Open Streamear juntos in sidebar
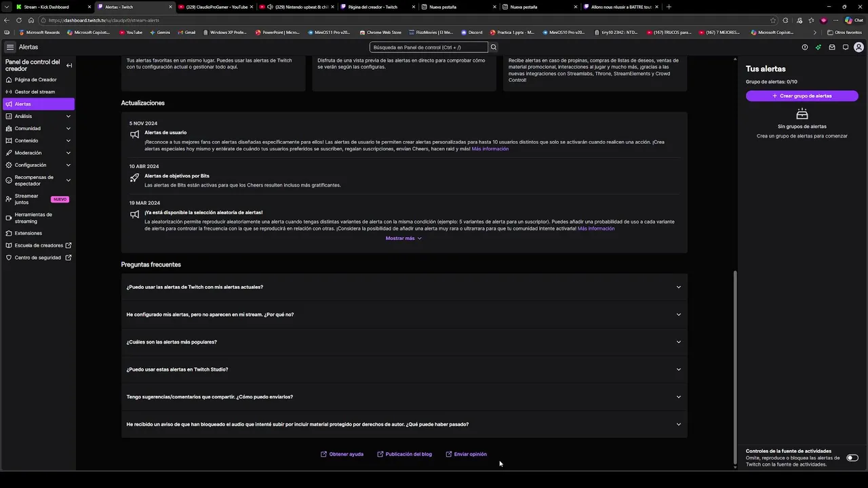Screen dimensions: 868x488 (39, 199)
